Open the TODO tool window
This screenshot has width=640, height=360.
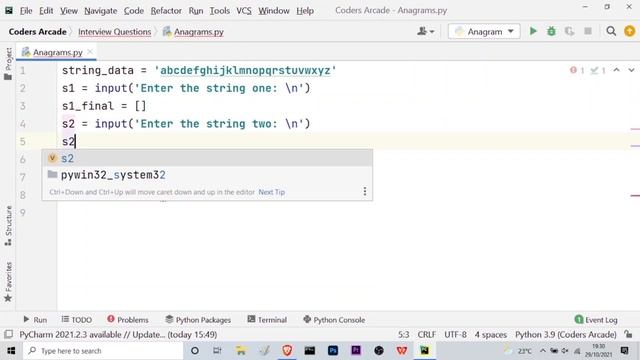point(77,320)
